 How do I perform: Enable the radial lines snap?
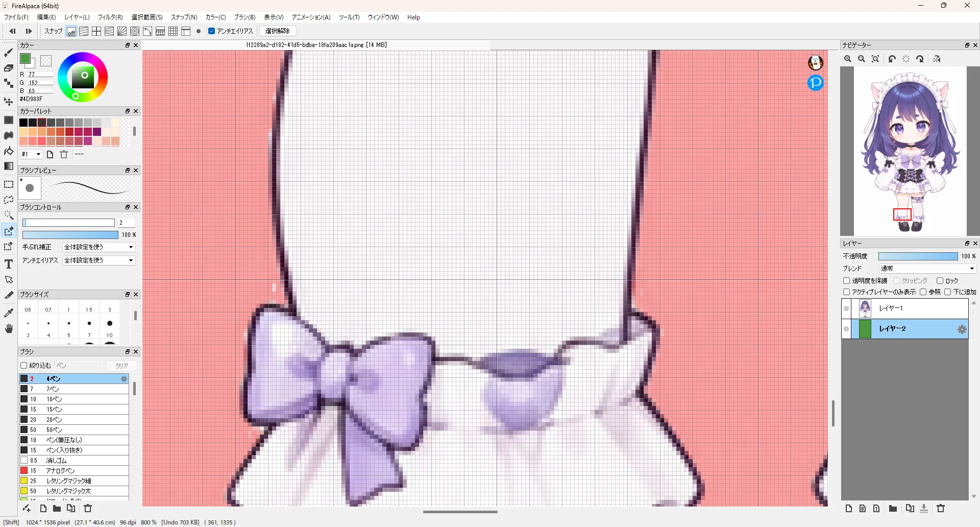[x=122, y=31]
